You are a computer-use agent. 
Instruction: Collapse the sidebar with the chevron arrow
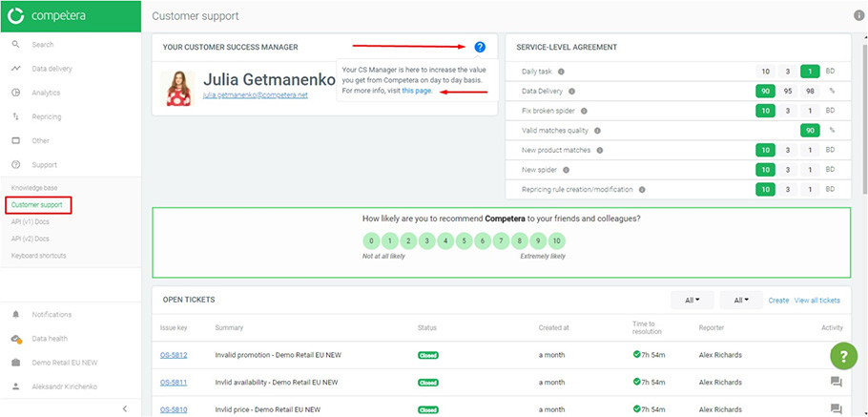coord(125,408)
